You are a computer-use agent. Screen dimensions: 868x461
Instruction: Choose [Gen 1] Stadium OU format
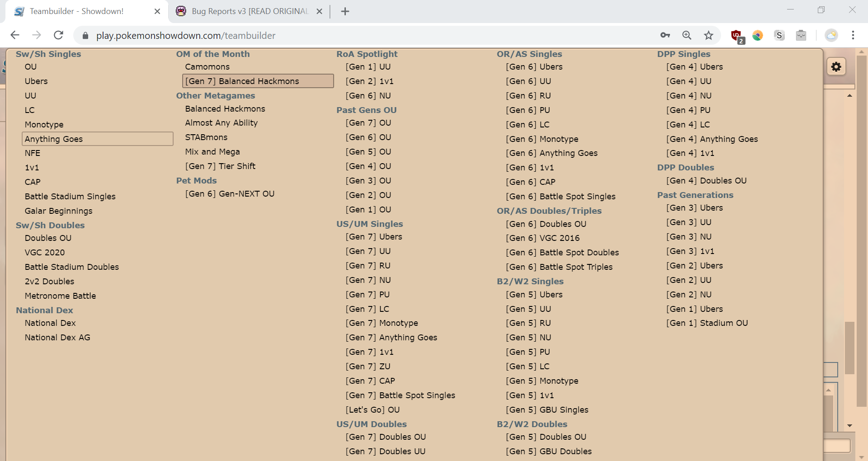[x=707, y=323]
